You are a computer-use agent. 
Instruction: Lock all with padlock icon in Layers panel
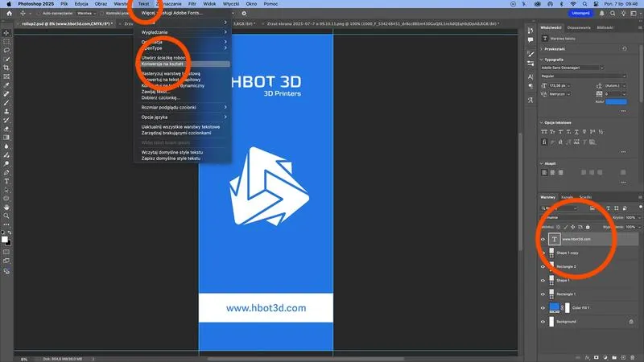(x=588, y=227)
